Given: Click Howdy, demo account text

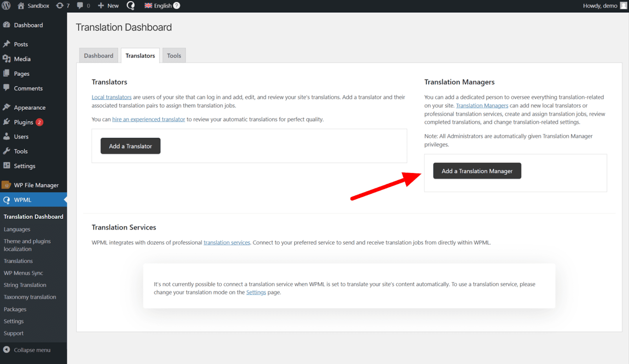Looking at the screenshot, I should pos(600,6).
